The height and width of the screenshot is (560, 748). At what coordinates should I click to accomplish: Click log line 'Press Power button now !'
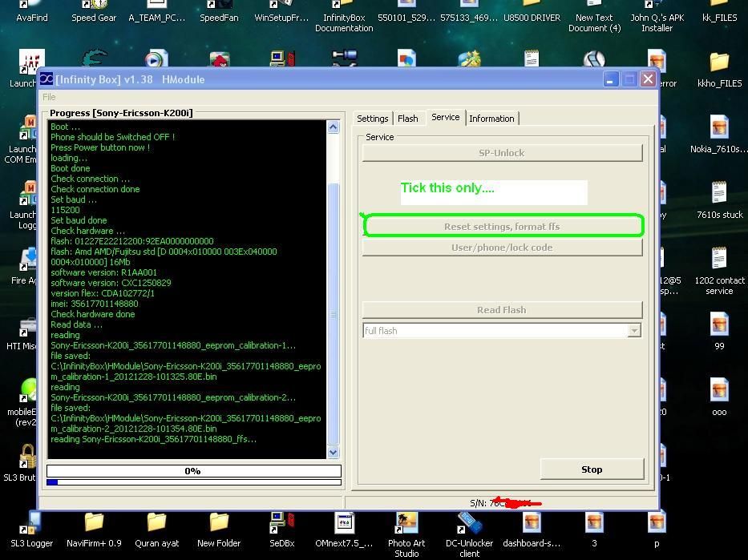pyautogui.click(x=100, y=147)
